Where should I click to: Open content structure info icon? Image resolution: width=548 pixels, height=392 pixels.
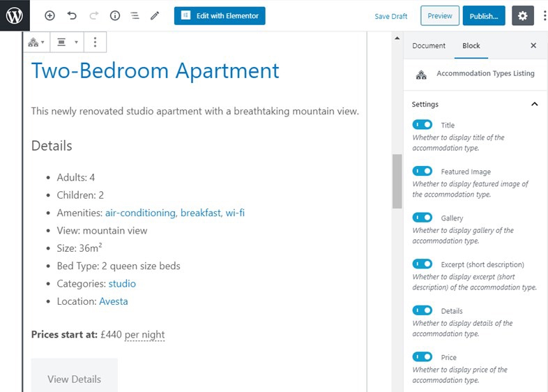pyautogui.click(x=115, y=15)
